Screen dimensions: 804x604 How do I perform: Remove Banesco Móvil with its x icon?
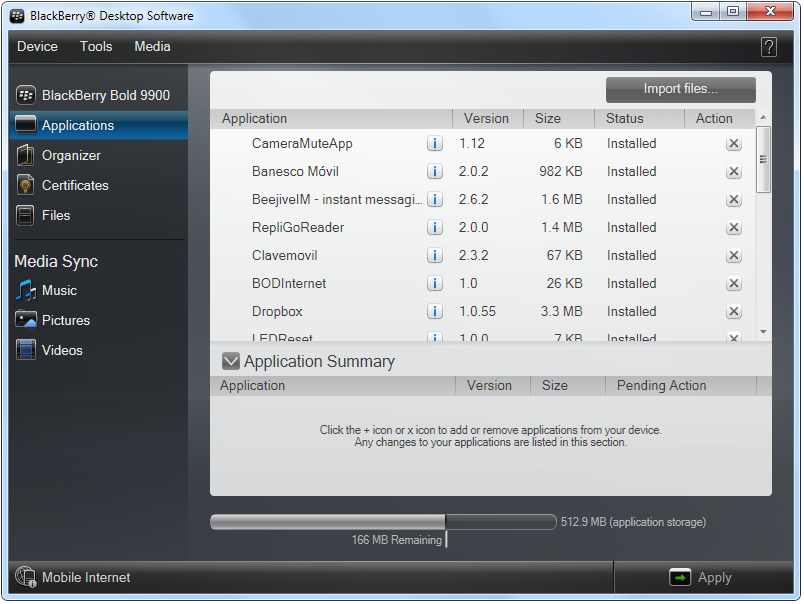(x=734, y=171)
